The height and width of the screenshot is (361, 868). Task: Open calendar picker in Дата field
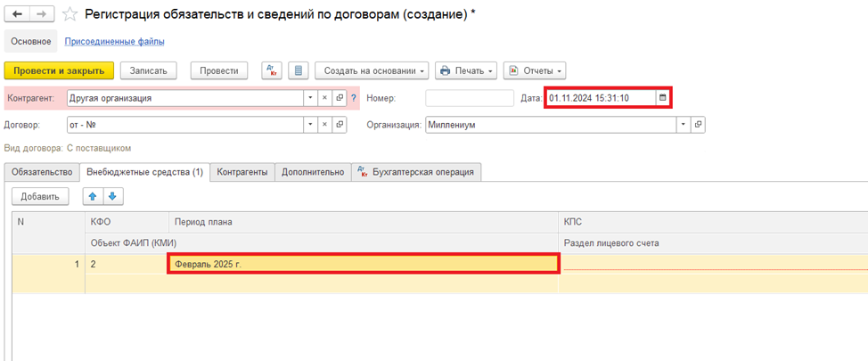point(661,98)
